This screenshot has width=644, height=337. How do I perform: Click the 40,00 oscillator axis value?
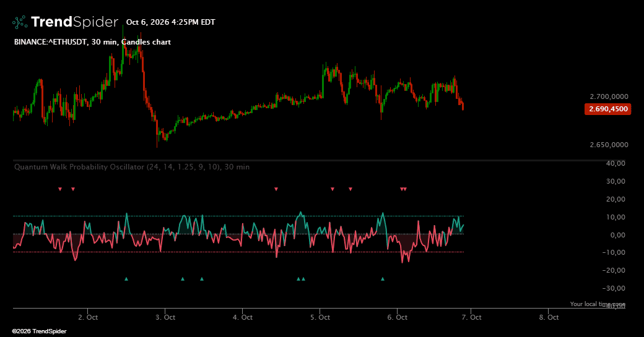[616, 163]
